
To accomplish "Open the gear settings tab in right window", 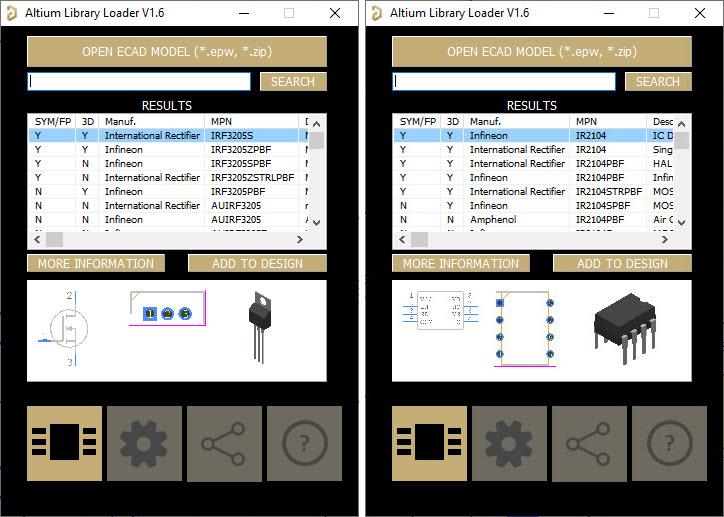I will (509, 443).
